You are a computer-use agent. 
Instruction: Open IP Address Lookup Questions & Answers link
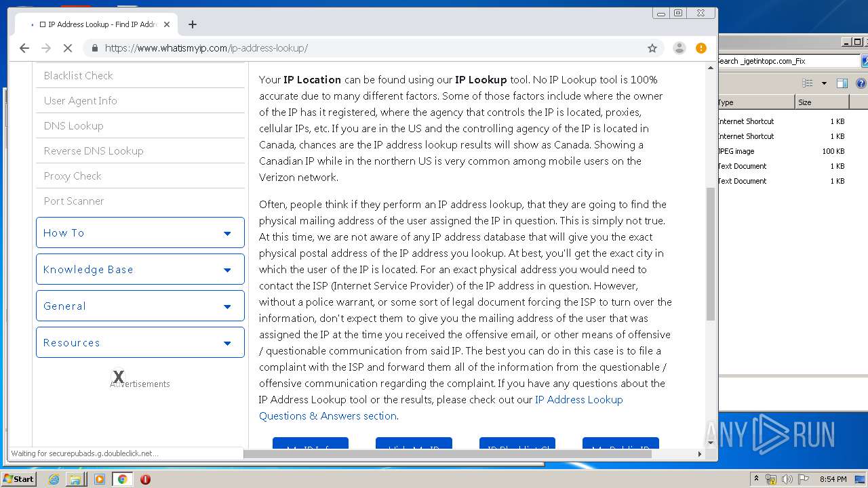441,407
